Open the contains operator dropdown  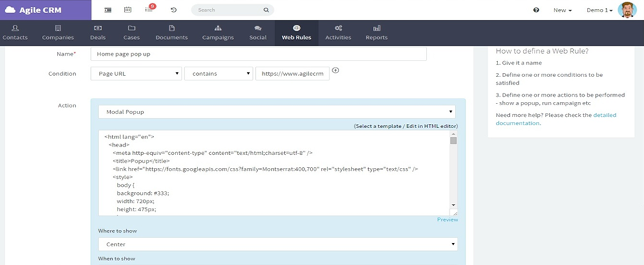click(219, 74)
